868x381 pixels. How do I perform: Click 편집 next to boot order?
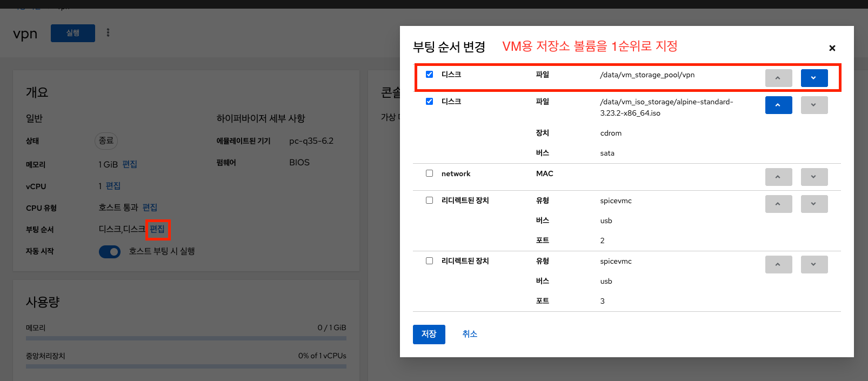157,229
